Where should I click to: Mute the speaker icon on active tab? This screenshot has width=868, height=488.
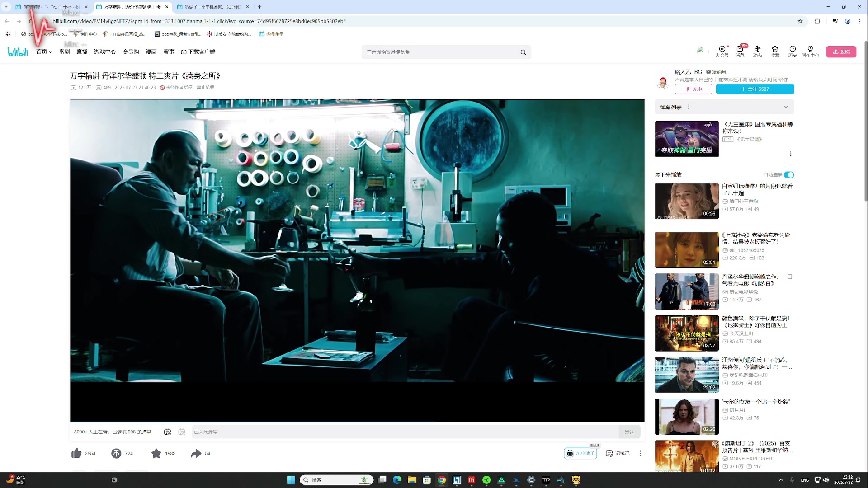[159, 7]
